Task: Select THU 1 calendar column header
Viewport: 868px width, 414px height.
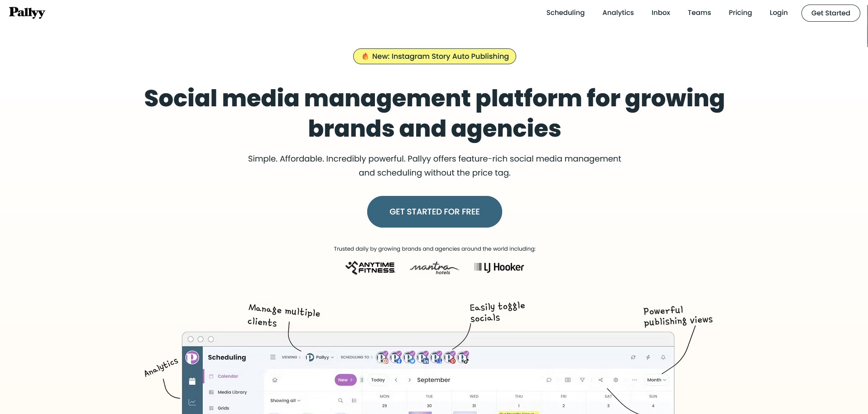Action: [x=519, y=401]
